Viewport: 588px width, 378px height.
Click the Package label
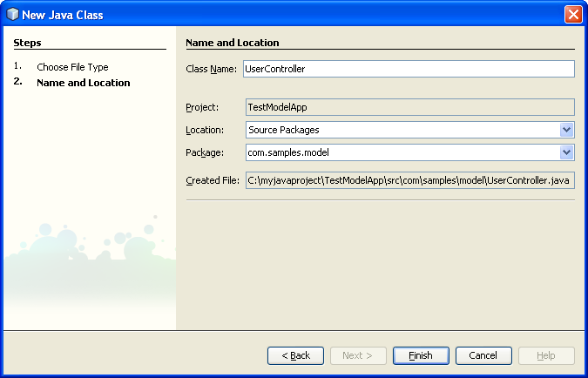tap(205, 152)
